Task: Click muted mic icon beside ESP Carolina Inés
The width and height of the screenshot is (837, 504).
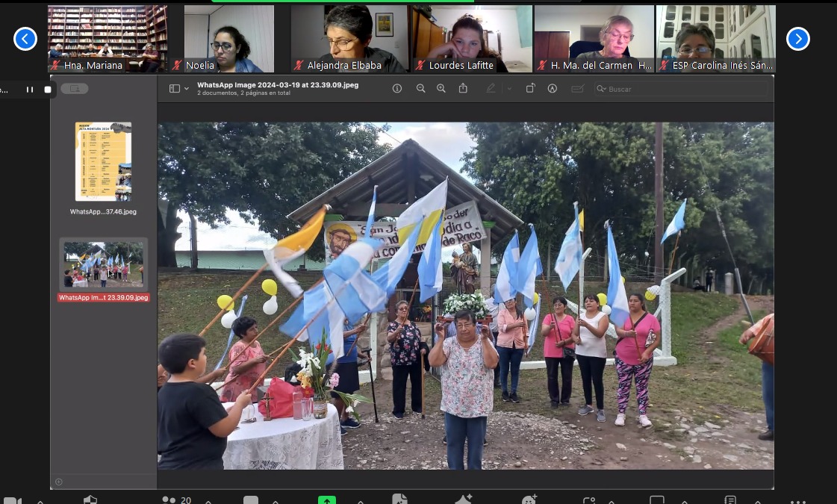Action: [664, 66]
